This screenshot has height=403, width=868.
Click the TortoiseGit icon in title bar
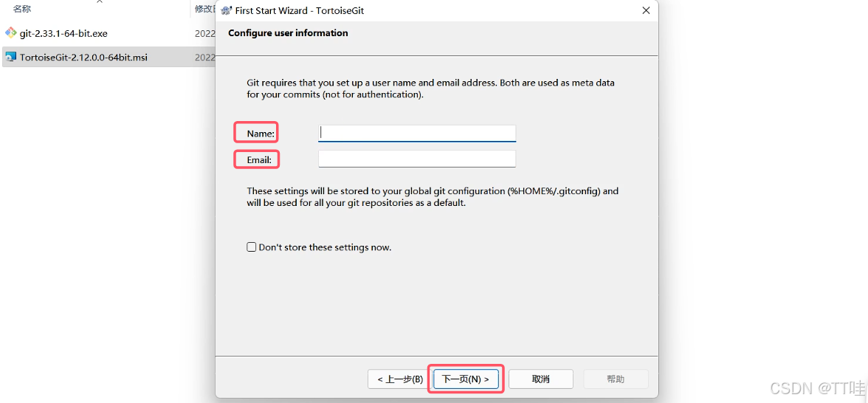point(225,10)
